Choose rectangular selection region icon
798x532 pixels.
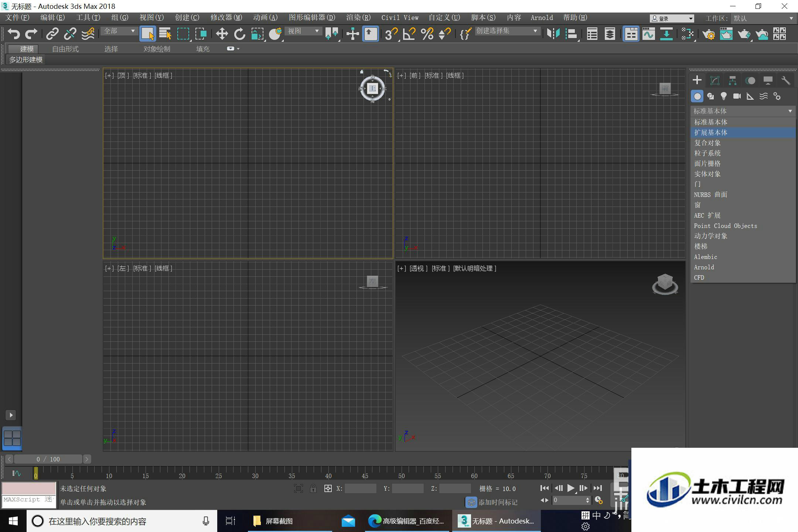point(183,34)
